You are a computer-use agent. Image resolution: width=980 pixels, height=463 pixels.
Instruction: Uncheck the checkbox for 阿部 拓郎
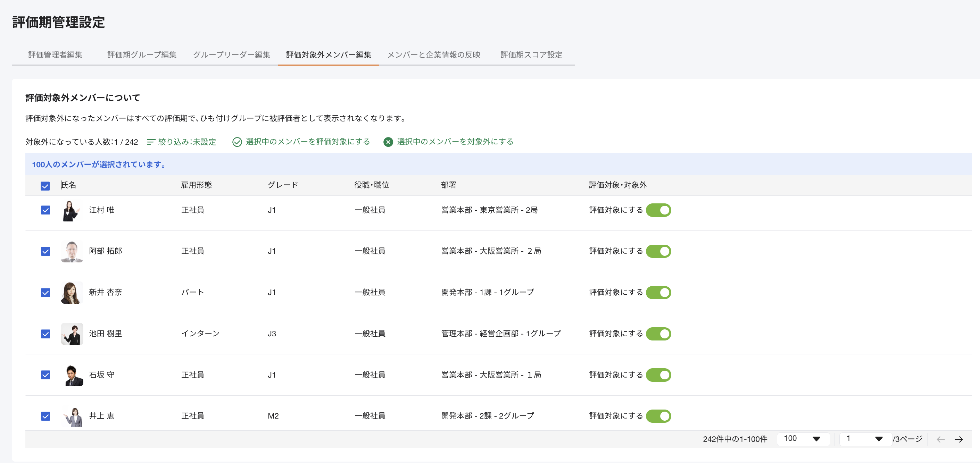click(45, 251)
